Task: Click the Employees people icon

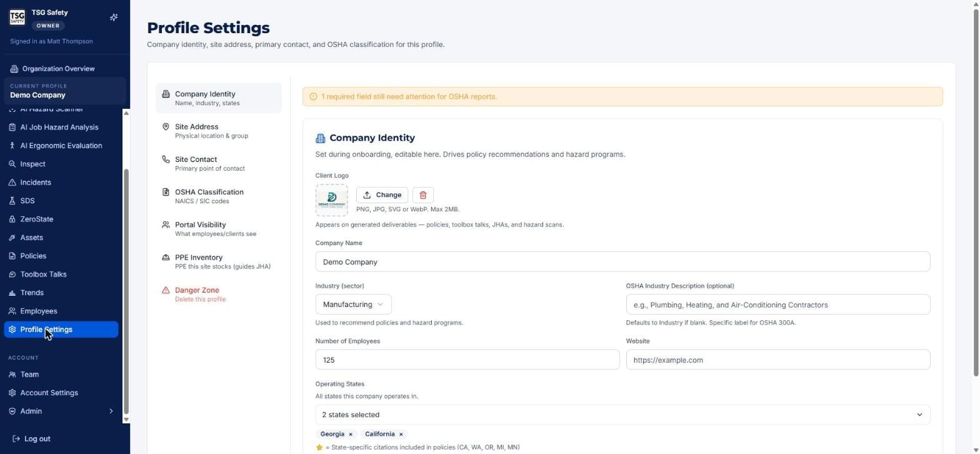Action: 12,311
